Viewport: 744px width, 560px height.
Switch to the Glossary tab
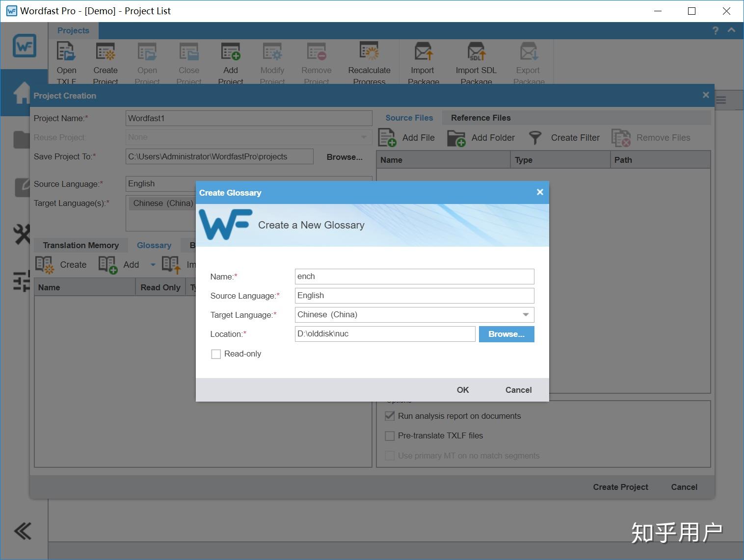[x=154, y=245]
